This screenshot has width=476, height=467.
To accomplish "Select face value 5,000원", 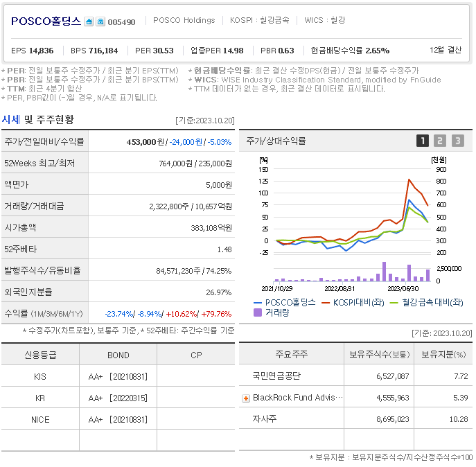I will point(219,185).
